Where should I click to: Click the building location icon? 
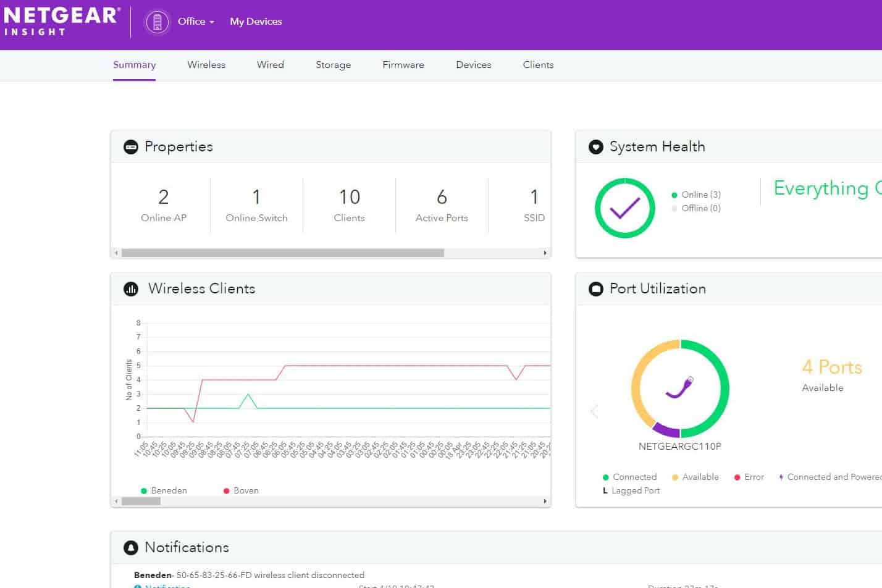tap(157, 22)
